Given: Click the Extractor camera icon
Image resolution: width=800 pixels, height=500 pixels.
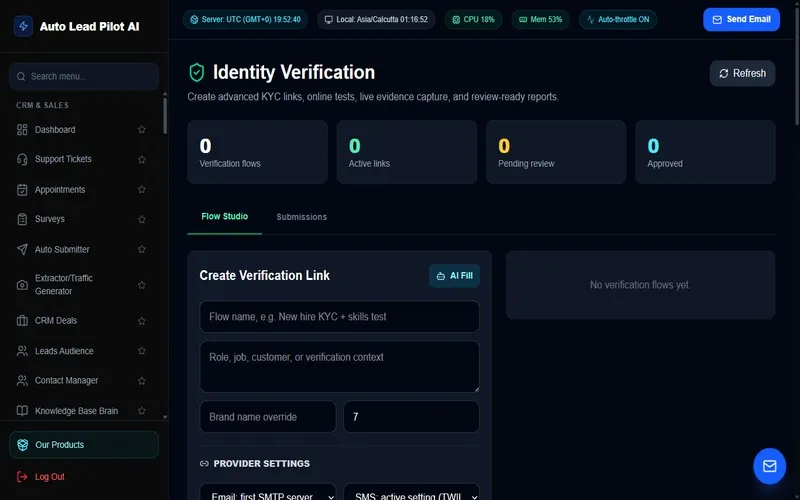Looking at the screenshot, I should point(22,285).
